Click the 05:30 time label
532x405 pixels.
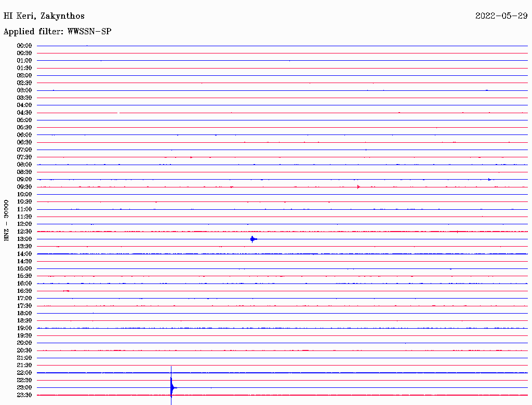pos(24,128)
